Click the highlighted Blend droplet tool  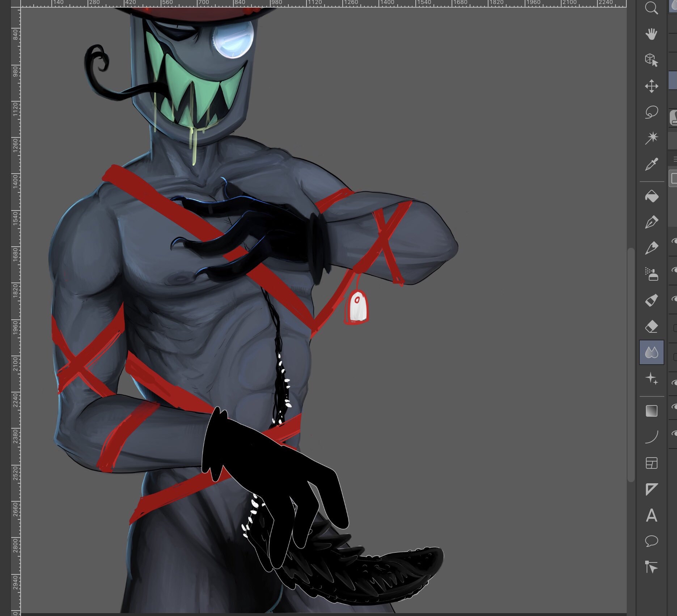[651, 352]
